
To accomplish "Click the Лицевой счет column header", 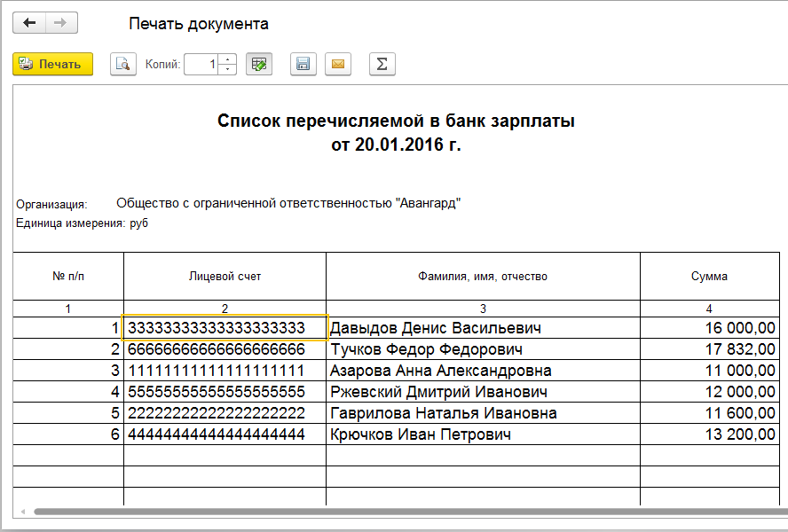I will click(x=225, y=277).
